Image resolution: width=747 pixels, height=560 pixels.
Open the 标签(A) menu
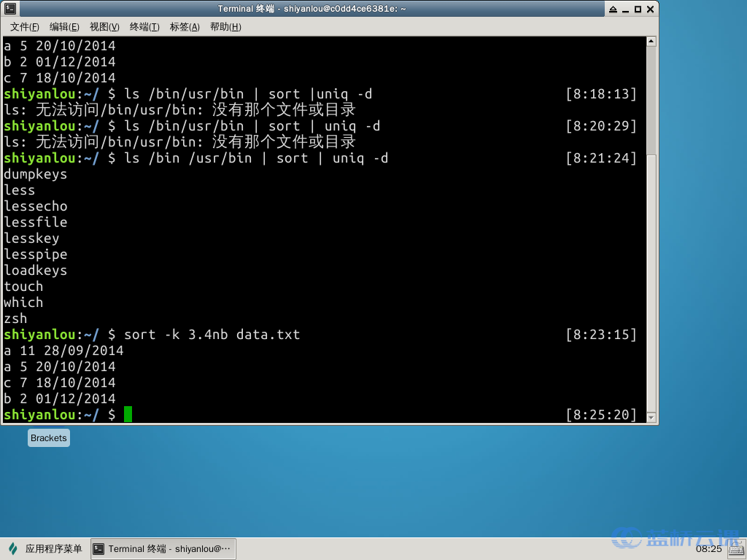point(185,27)
